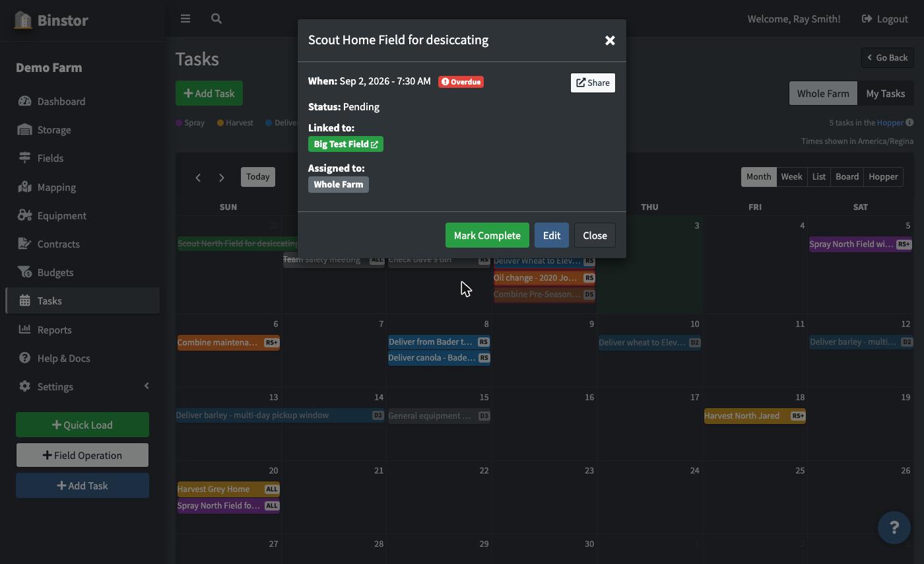Image resolution: width=924 pixels, height=564 pixels.
Task: Select the Board view
Action: coord(847,176)
